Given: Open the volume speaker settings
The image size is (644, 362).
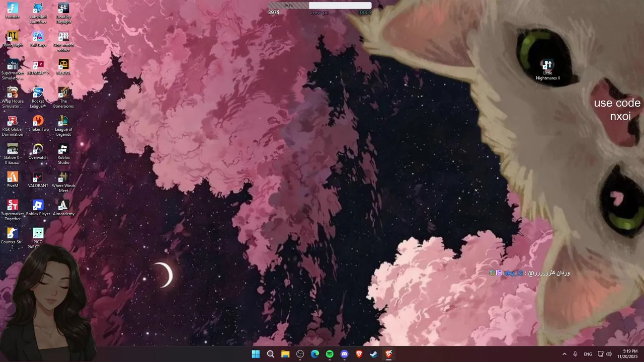Looking at the screenshot, I should pyautogui.click(x=609, y=354).
